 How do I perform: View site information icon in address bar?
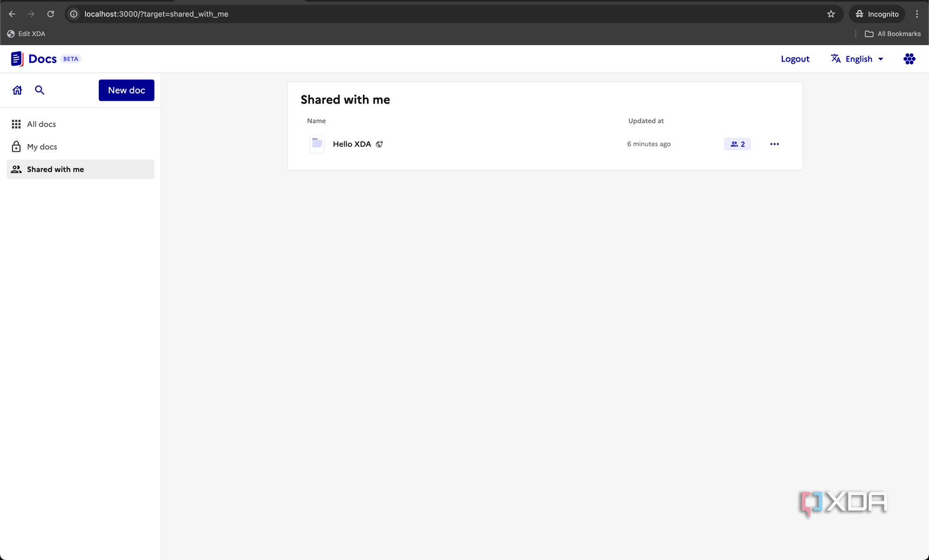click(x=74, y=14)
